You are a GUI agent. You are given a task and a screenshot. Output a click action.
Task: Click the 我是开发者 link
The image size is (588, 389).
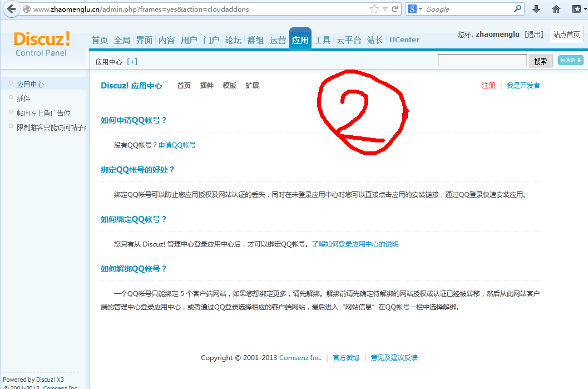[x=523, y=86]
